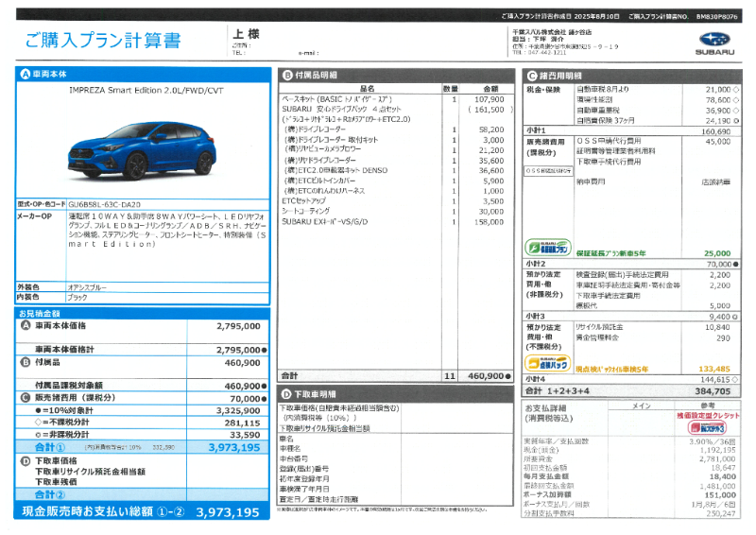Click the 小計4 amount 144,615
Viewport: 756px width, 535px height.
(715, 380)
